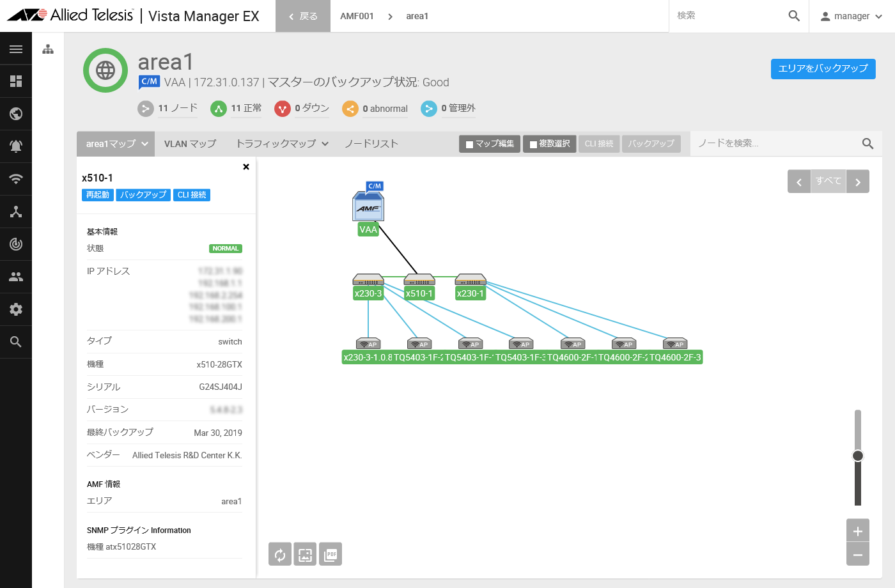Viewport: 895px width, 588px height.
Task: Click the area1 globe status icon
Action: [105, 70]
